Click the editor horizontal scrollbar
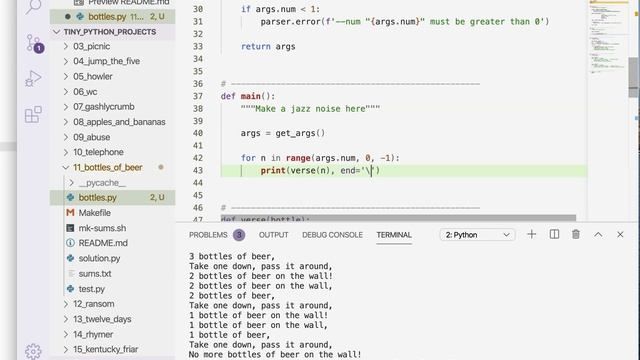This screenshot has width=640, height=360. point(398,218)
